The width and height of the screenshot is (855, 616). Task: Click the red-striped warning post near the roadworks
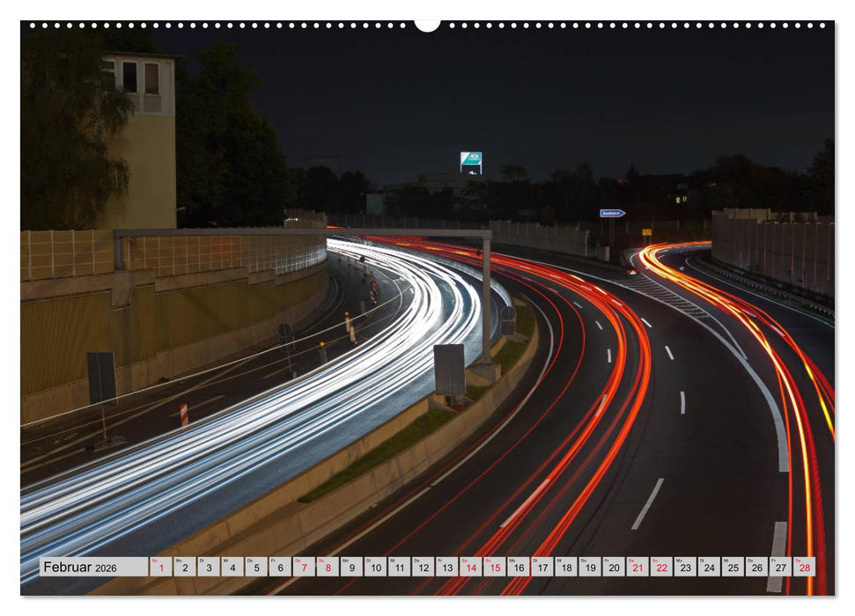point(184,412)
